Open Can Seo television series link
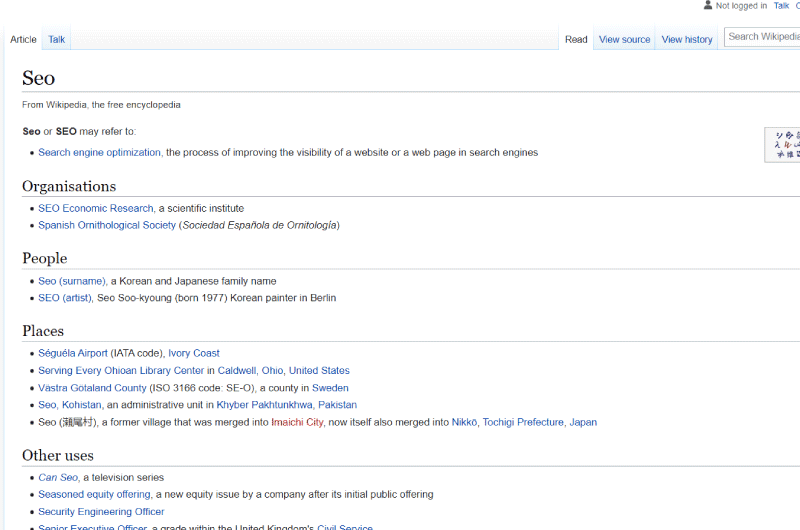800x530 pixels. click(58, 477)
